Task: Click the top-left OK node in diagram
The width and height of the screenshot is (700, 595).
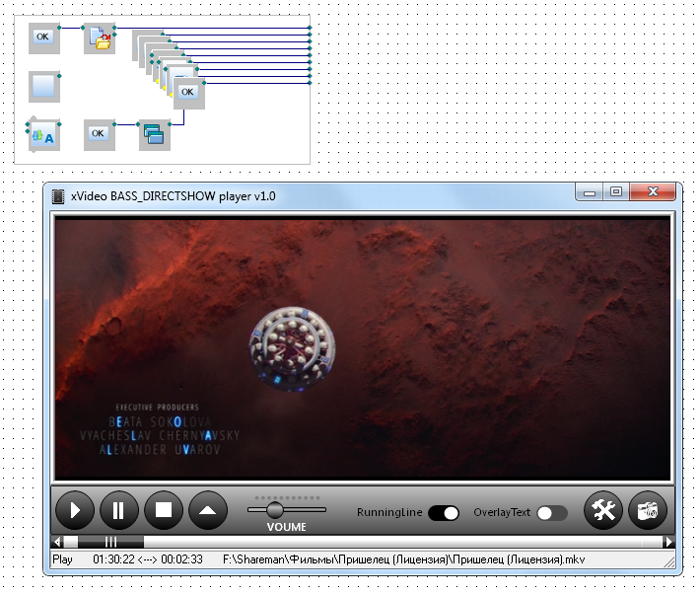Action: [43, 37]
